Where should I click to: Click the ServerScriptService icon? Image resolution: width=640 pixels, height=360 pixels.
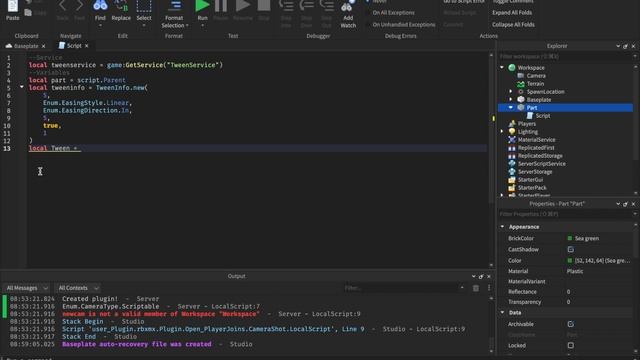[512, 163]
